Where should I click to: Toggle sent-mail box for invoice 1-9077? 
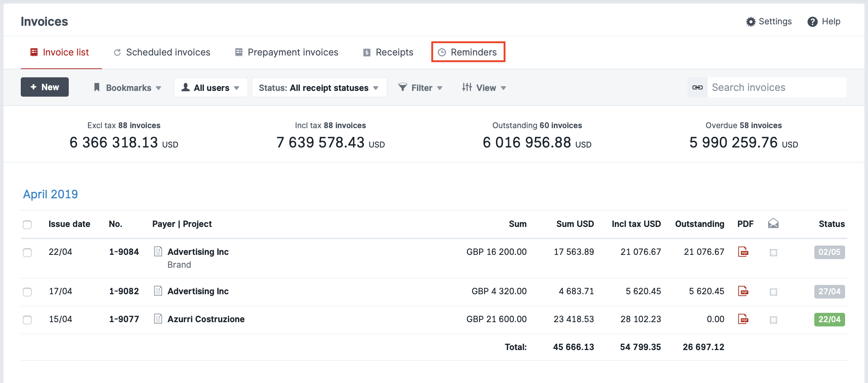(773, 320)
